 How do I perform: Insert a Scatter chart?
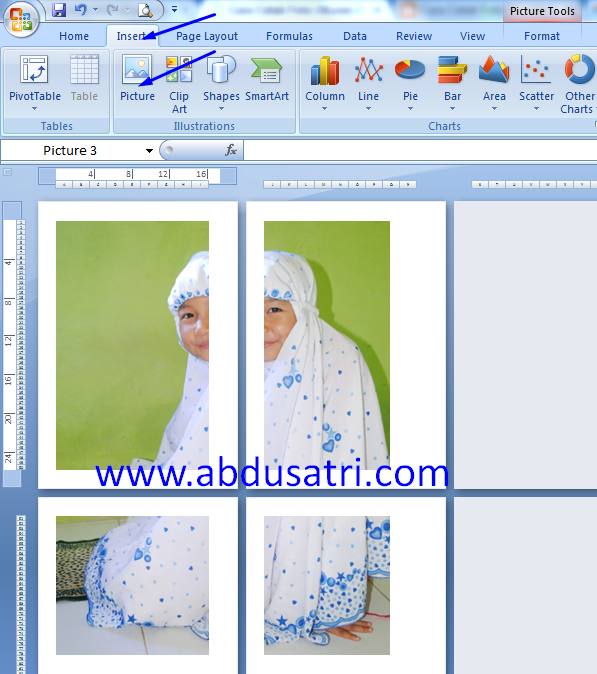[x=536, y=79]
